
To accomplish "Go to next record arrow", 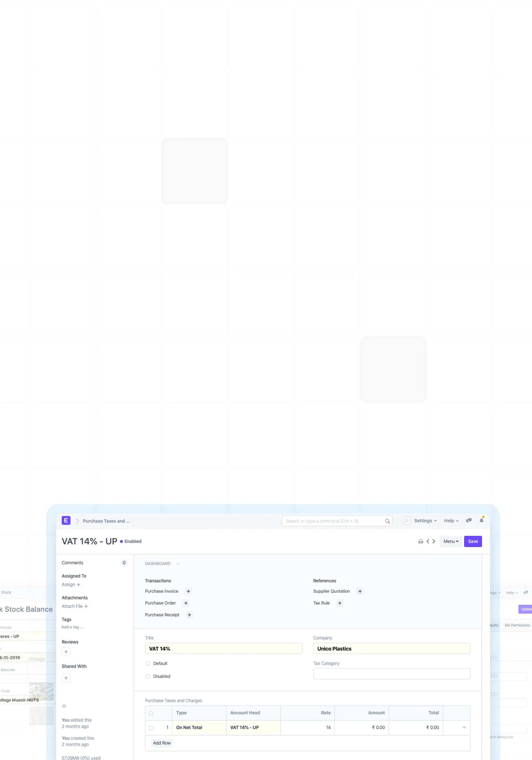I will [434, 541].
